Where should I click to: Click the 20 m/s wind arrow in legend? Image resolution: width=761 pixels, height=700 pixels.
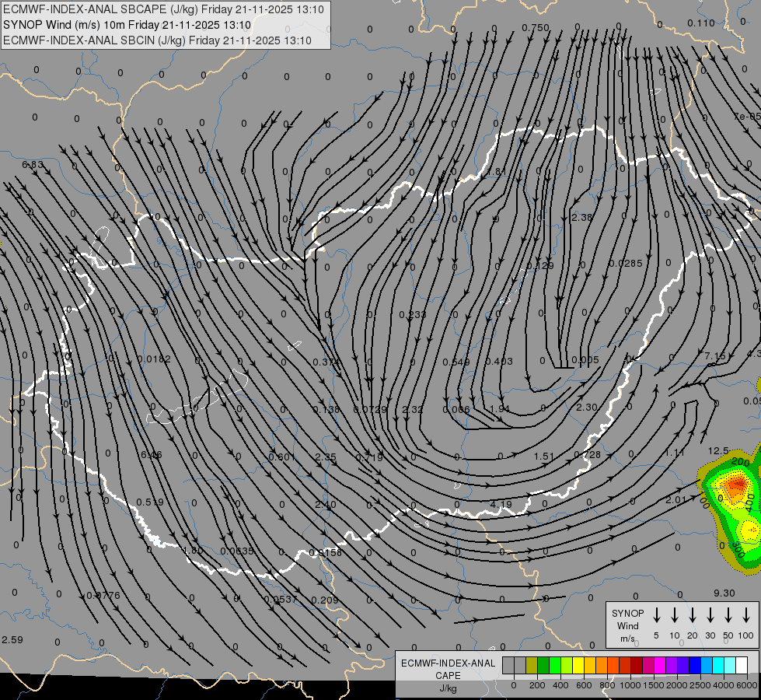click(693, 614)
